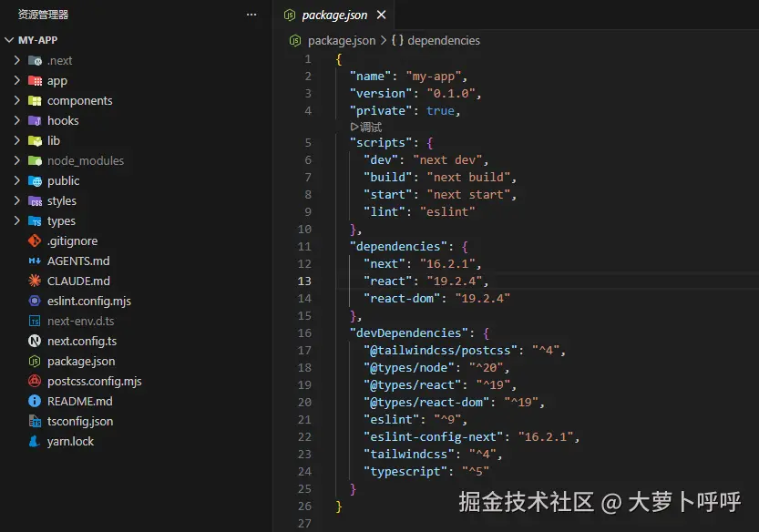759x532 pixels.
Task: Click the .next folder icon
Action: coord(35,60)
